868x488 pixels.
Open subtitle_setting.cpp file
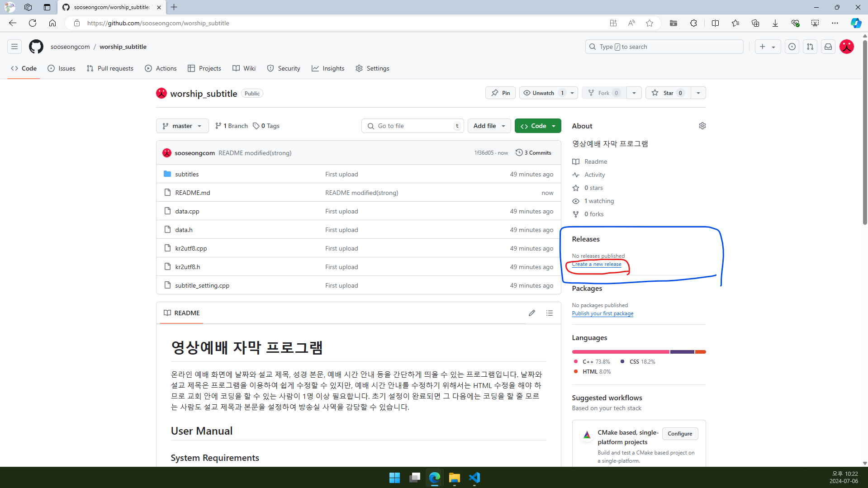pos(202,285)
